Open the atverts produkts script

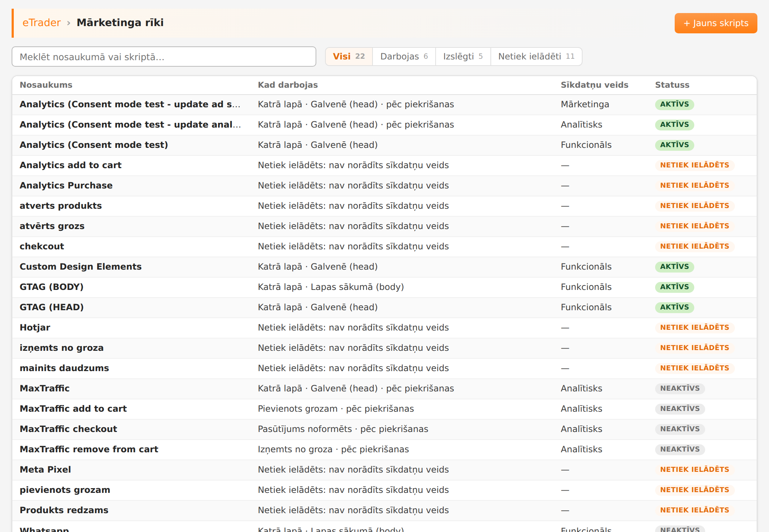coord(61,206)
